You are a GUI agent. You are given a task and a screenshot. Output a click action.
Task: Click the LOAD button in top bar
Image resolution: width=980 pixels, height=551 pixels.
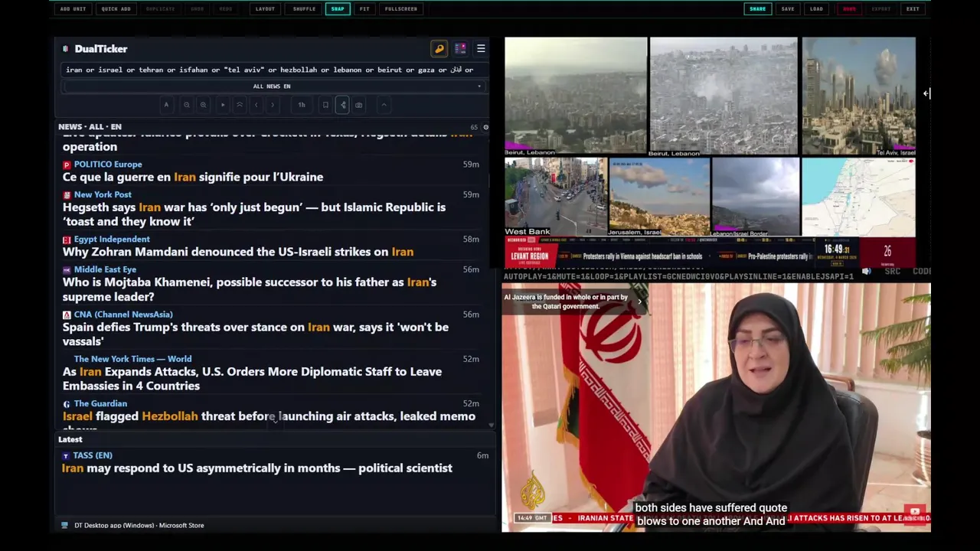pyautogui.click(x=817, y=9)
